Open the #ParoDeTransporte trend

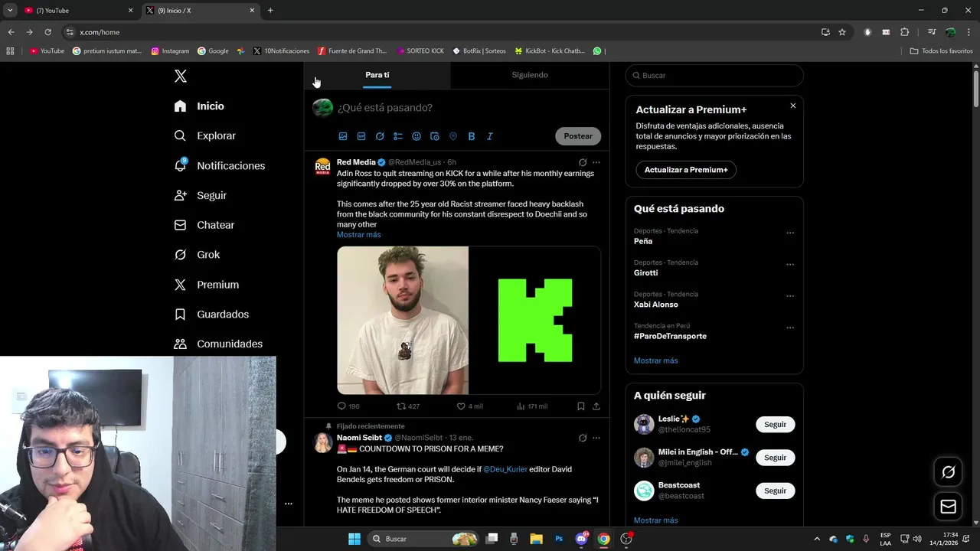click(670, 336)
